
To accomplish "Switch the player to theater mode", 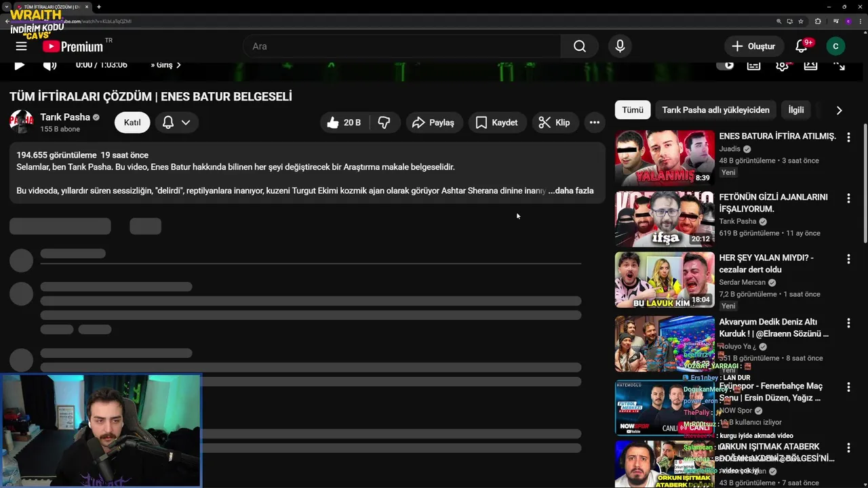I will (x=810, y=65).
